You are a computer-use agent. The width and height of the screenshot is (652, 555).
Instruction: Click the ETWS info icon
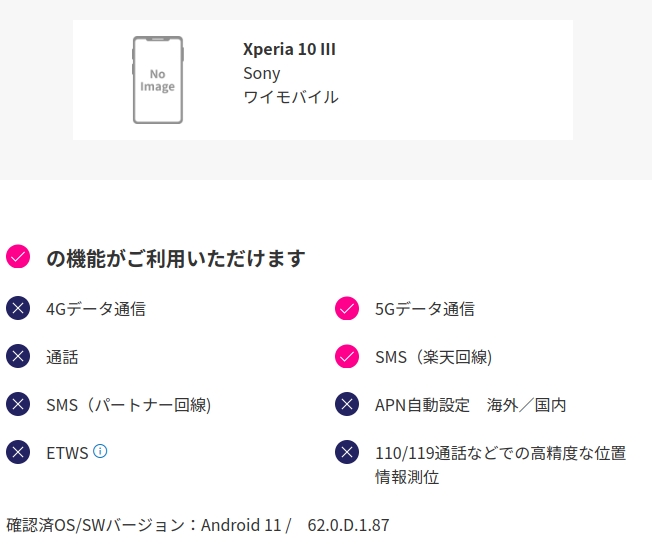tap(100, 451)
